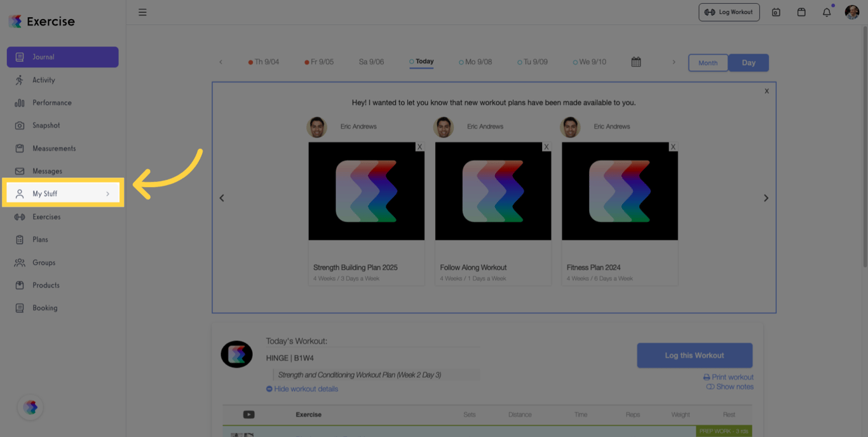Image resolution: width=868 pixels, height=437 pixels.
Task: Open the Performance menu item
Action: coord(62,103)
